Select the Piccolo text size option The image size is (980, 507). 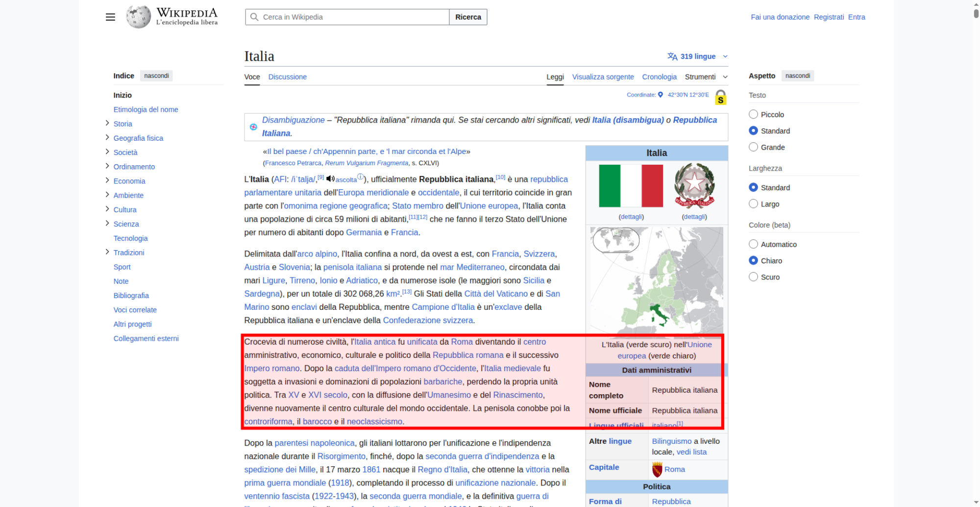(754, 114)
